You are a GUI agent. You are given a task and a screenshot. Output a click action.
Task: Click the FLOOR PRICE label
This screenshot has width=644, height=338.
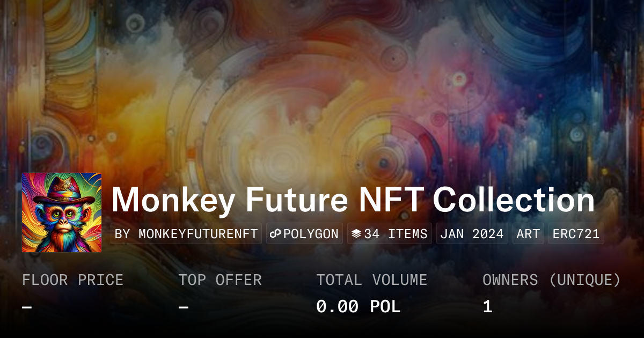tap(72, 280)
